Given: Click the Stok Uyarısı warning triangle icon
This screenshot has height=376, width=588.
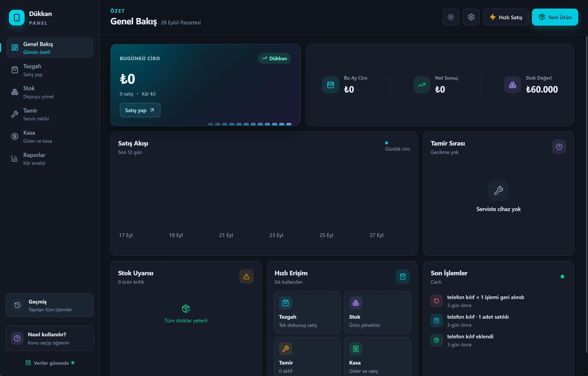Looking at the screenshot, I should (x=246, y=277).
